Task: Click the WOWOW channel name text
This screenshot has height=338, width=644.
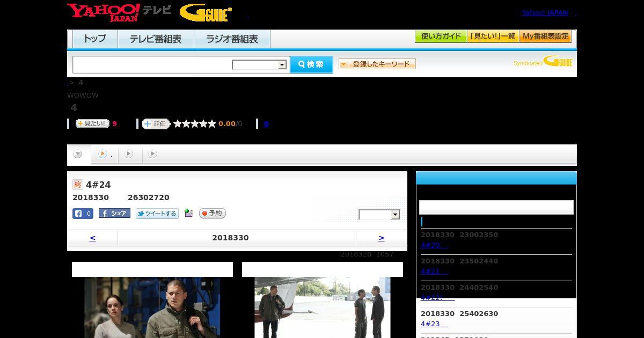Action: coord(83,95)
